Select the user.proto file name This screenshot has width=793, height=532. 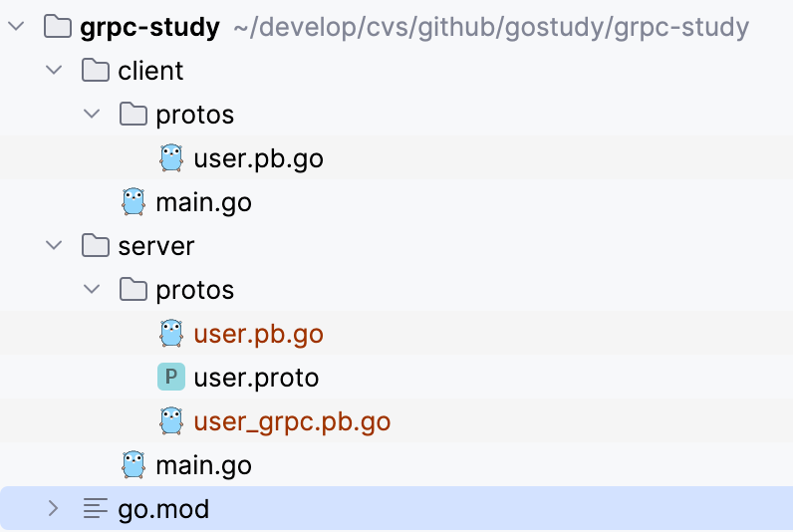(256, 378)
